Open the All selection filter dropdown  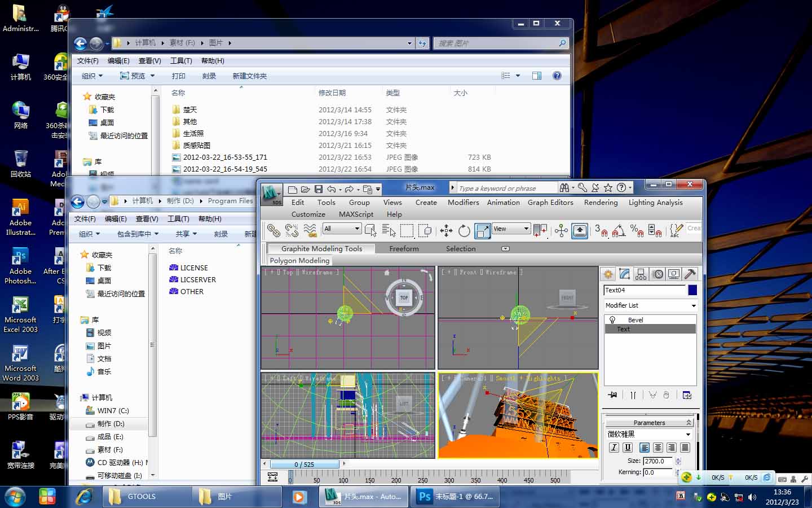(x=342, y=229)
